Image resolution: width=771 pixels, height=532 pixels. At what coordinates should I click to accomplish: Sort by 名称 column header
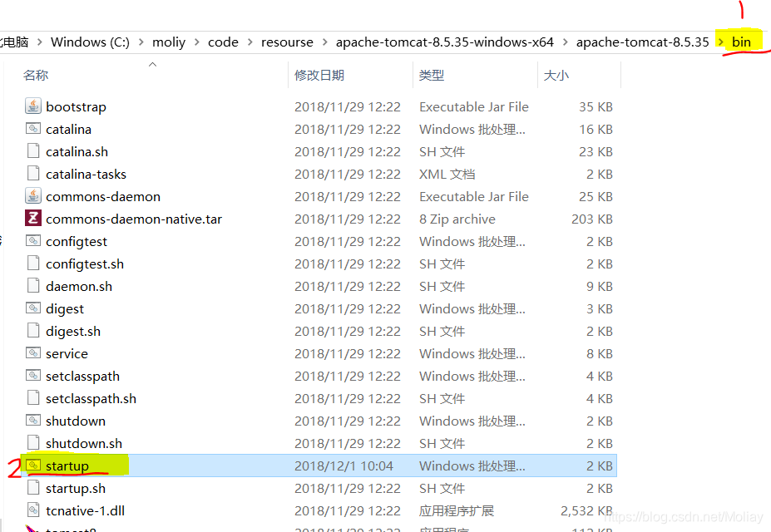(x=36, y=75)
